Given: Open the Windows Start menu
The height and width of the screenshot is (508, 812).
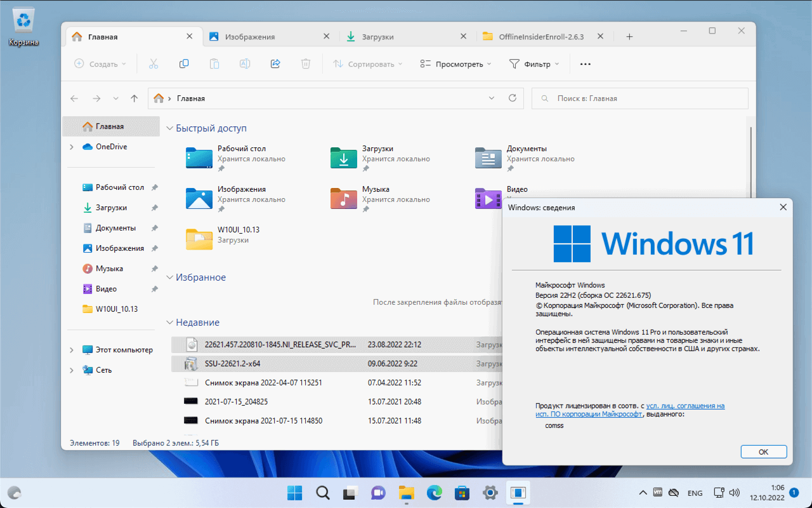Looking at the screenshot, I should coord(295,492).
